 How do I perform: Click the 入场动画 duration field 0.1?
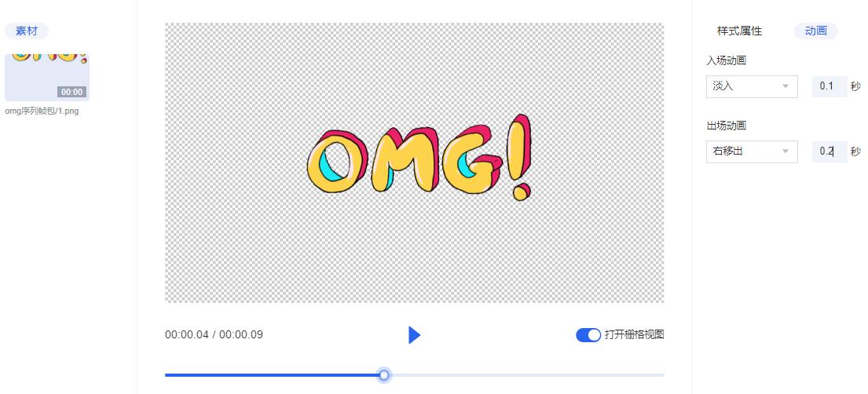click(x=830, y=86)
